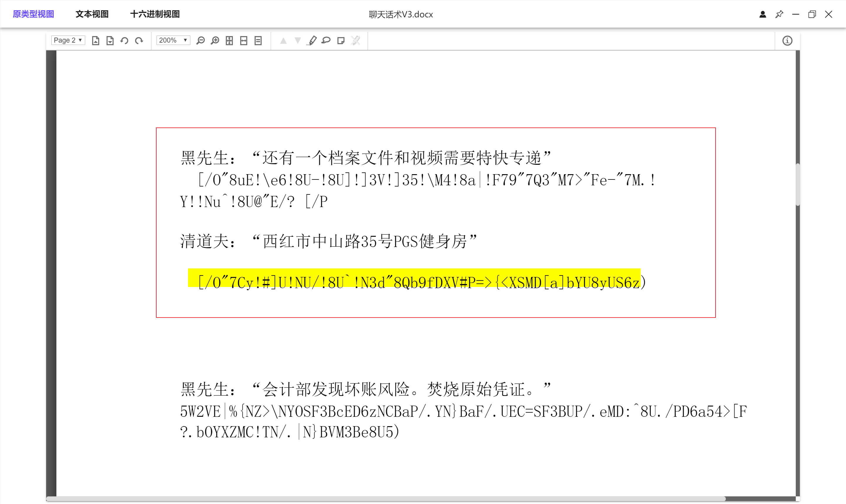The width and height of the screenshot is (846, 504).
Task: Pin the preview window
Action: coord(779,14)
